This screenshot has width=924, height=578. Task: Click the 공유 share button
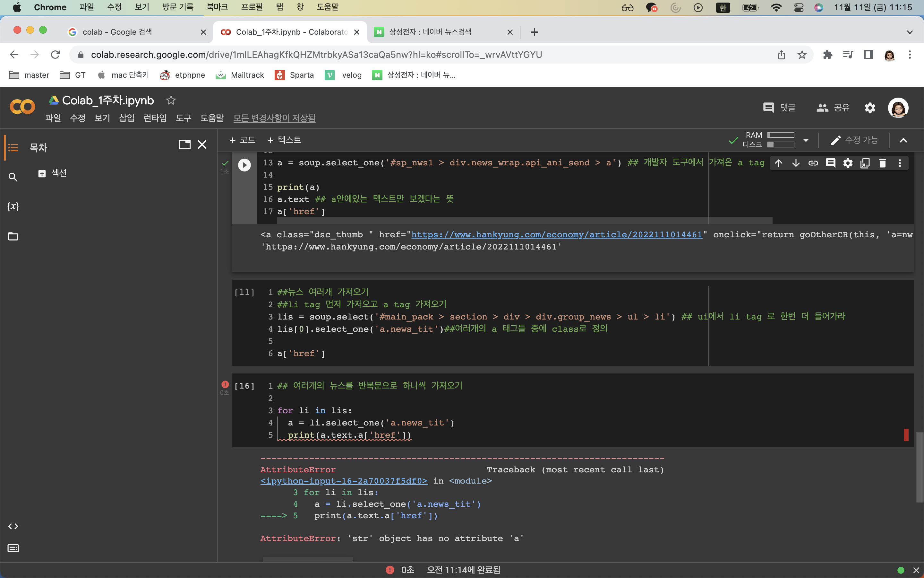(x=833, y=108)
